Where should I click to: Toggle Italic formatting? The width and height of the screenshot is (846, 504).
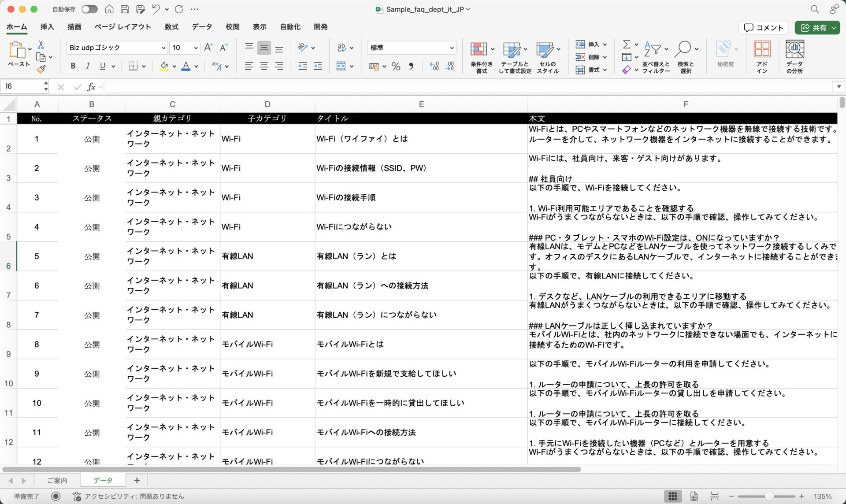click(88, 66)
